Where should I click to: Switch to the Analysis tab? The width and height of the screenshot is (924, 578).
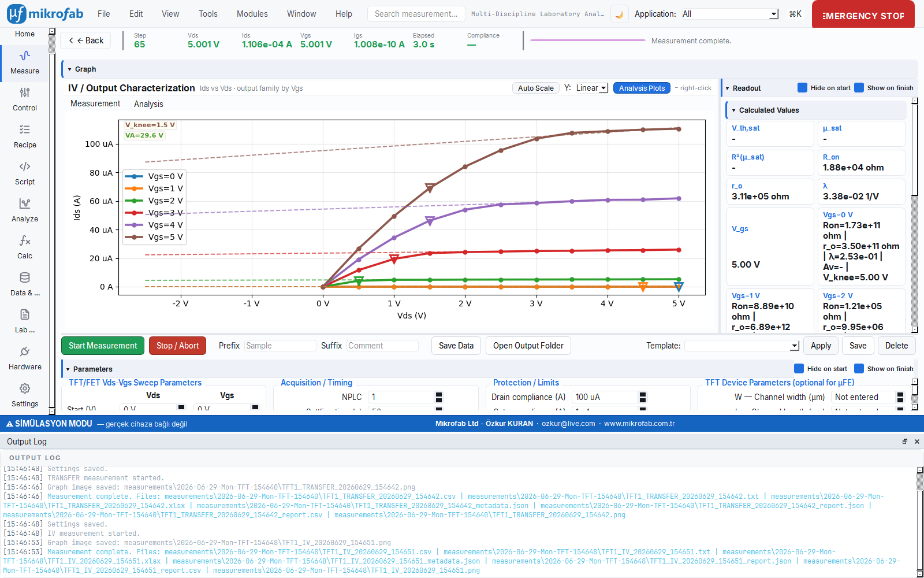point(148,104)
